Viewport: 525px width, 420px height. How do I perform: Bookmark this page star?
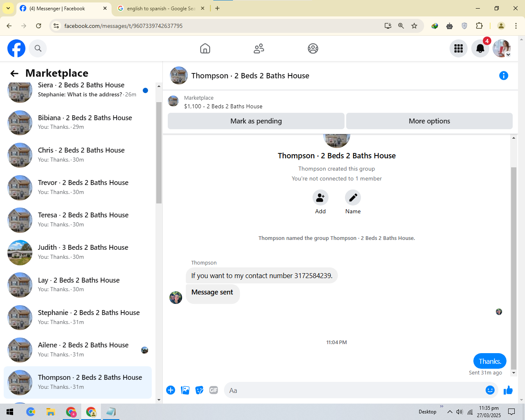pyautogui.click(x=414, y=26)
